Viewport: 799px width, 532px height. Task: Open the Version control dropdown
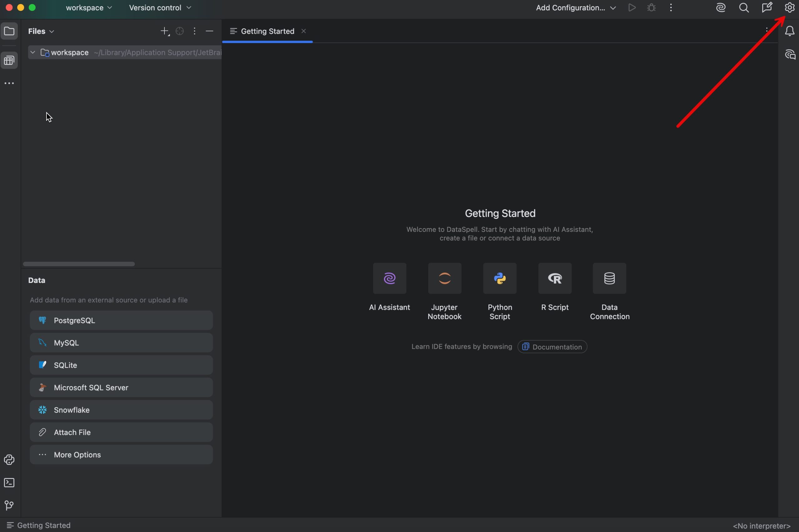tap(160, 8)
